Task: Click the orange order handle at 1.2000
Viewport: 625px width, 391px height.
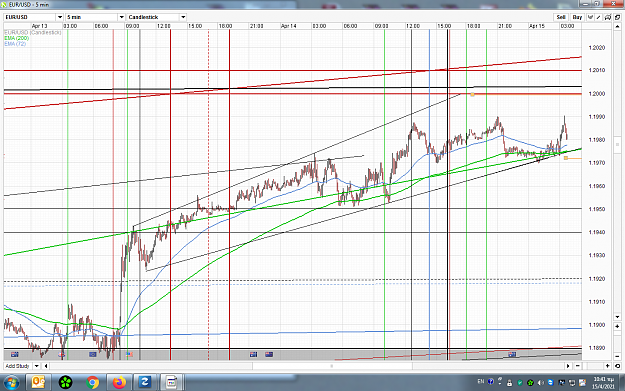Action: (472, 94)
